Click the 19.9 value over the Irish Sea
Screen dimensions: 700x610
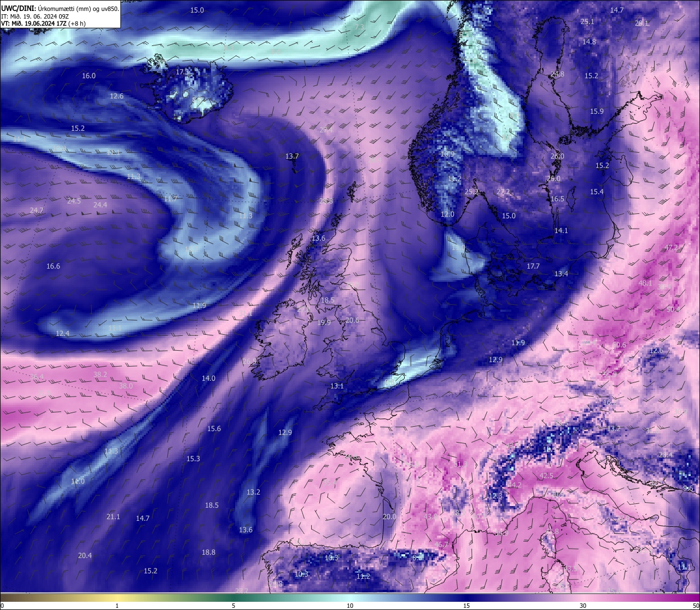324,323
